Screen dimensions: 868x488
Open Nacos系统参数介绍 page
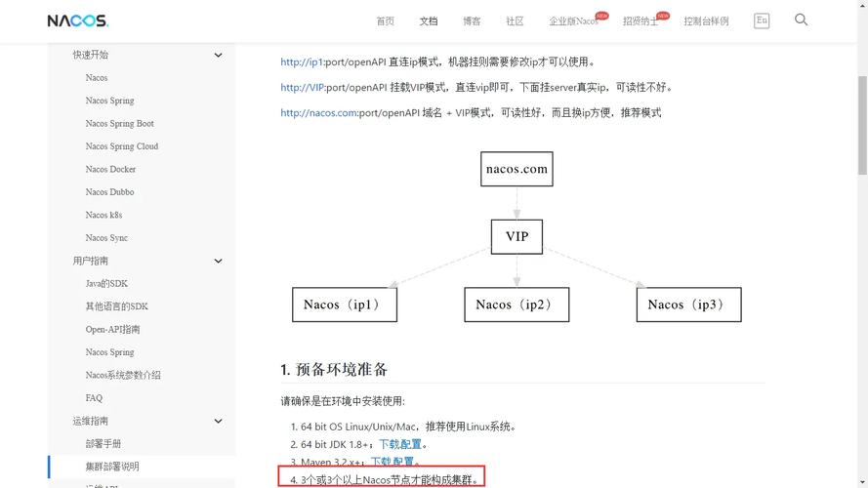tap(123, 375)
